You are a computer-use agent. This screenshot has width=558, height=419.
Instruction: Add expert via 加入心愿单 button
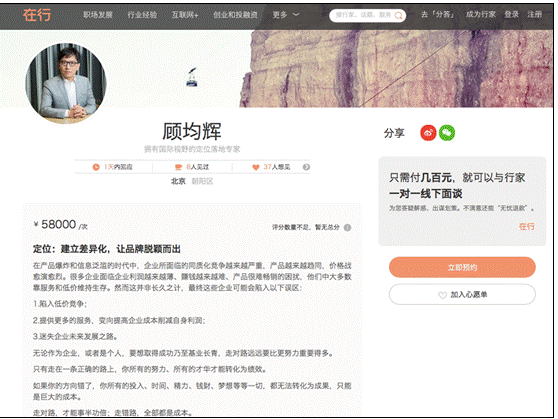tap(462, 294)
